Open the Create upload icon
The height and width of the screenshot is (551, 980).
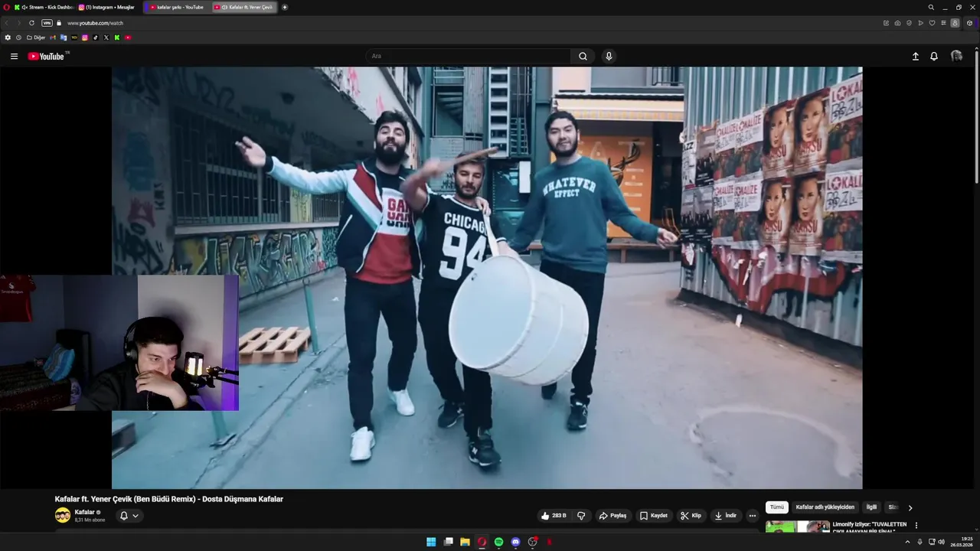[x=915, y=56]
